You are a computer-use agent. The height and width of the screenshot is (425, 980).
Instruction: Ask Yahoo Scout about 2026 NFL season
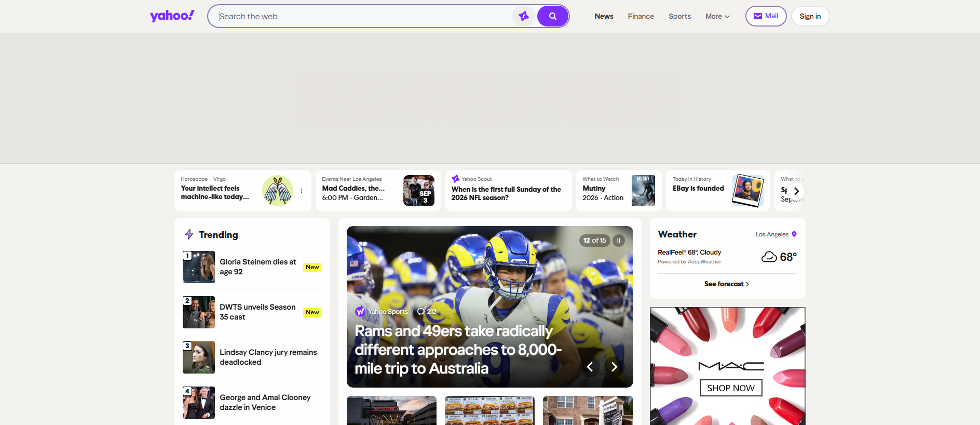(506, 193)
